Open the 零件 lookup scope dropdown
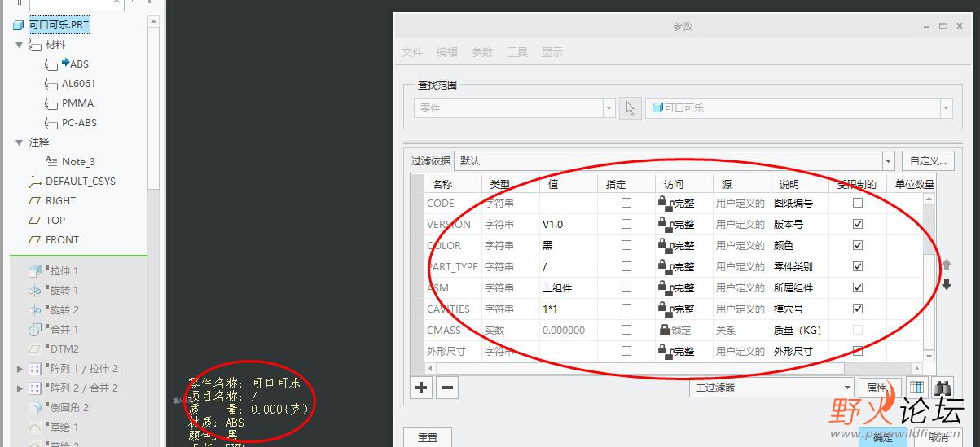 coord(609,107)
